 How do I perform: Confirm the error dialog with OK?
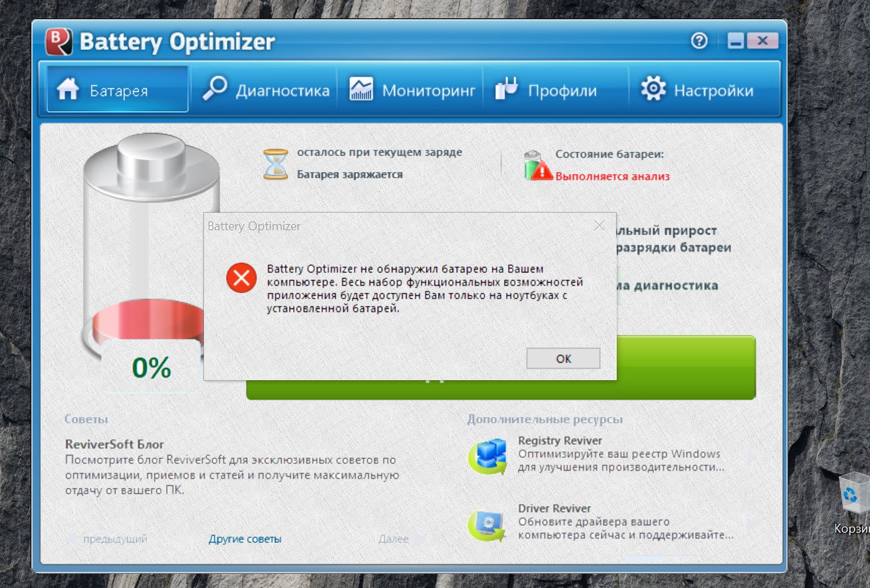563,358
